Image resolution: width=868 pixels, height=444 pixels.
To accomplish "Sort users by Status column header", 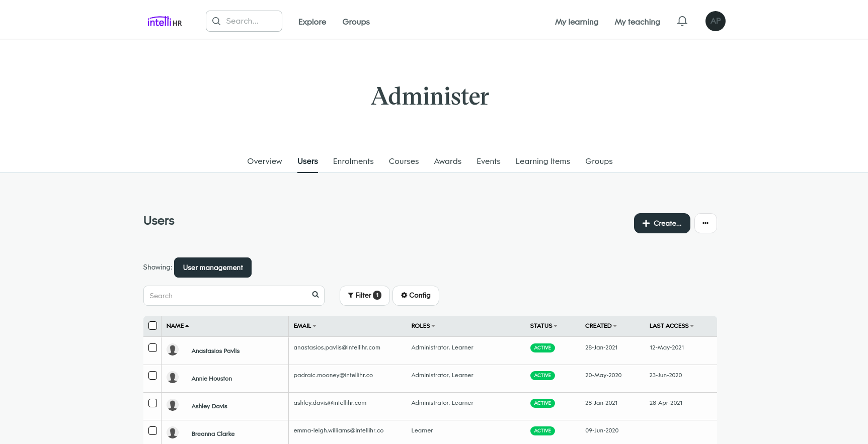I will tap(543, 326).
